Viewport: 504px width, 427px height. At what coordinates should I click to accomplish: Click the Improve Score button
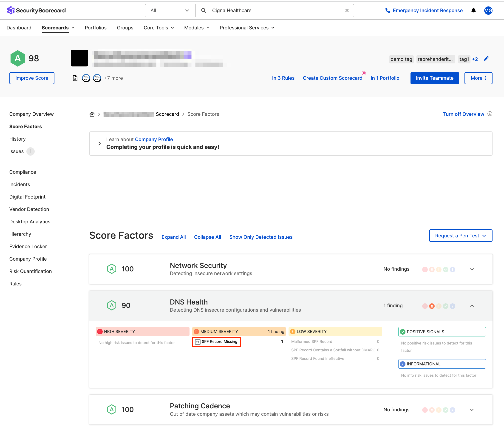[x=32, y=78]
